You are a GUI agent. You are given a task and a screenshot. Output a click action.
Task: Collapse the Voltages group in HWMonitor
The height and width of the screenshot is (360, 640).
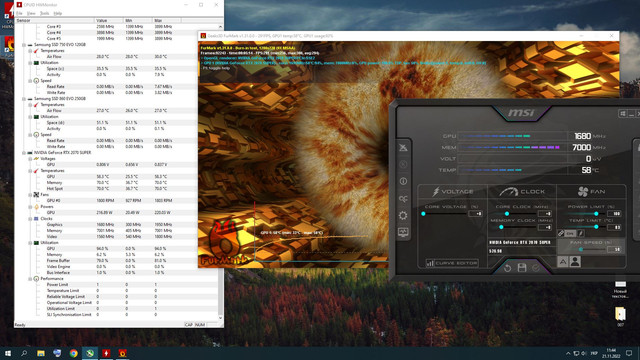(x=30, y=159)
